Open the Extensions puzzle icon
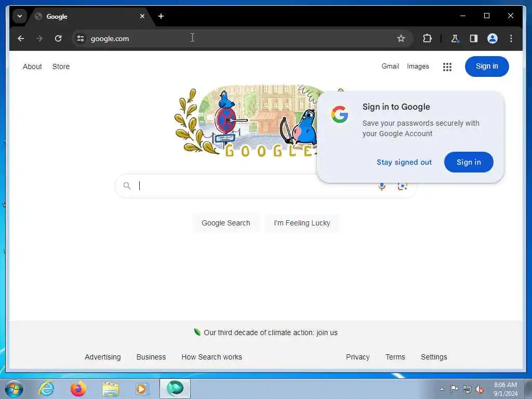This screenshot has height=399, width=532. pyautogui.click(x=427, y=38)
